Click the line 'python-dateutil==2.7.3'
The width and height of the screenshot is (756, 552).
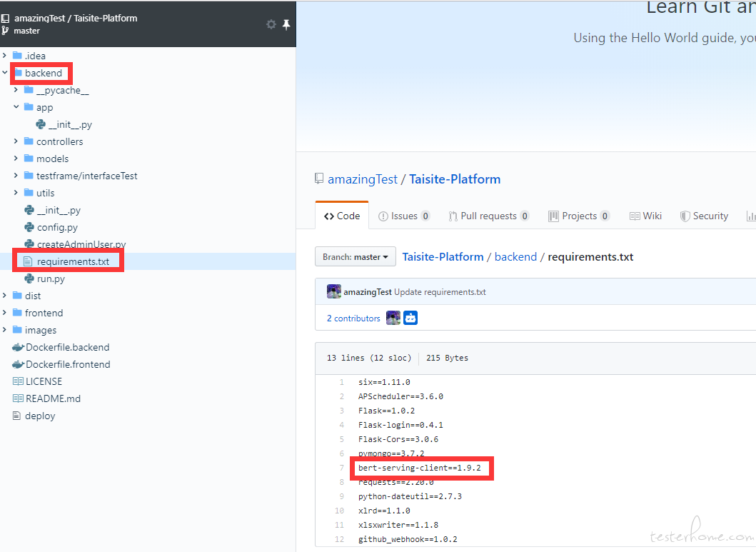[410, 496]
